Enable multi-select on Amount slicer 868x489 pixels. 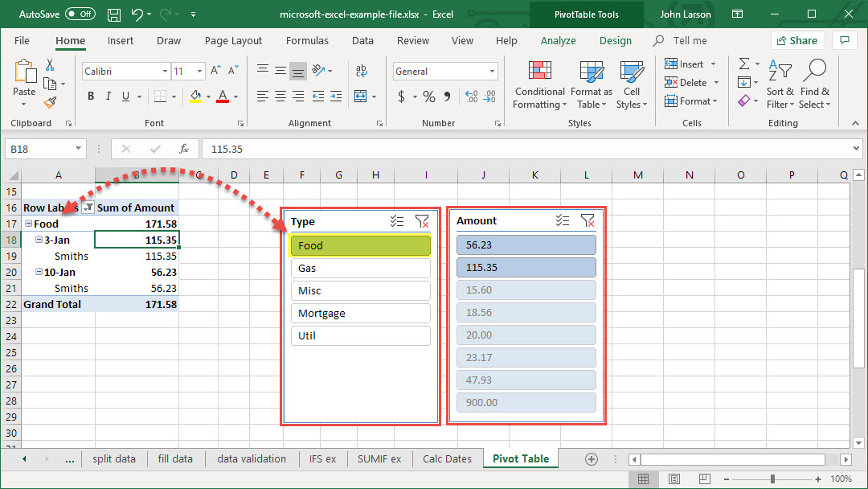pos(563,221)
